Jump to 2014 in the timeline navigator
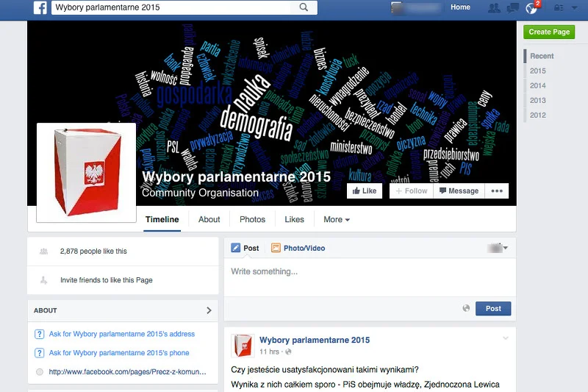Image resolution: width=588 pixels, height=392 pixels. 538,85
